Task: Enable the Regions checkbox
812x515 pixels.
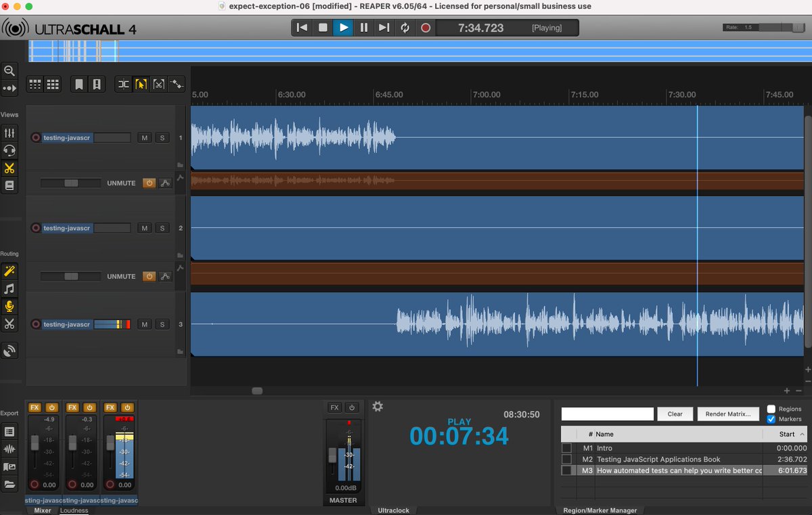Action: pyautogui.click(x=771, y=409)
